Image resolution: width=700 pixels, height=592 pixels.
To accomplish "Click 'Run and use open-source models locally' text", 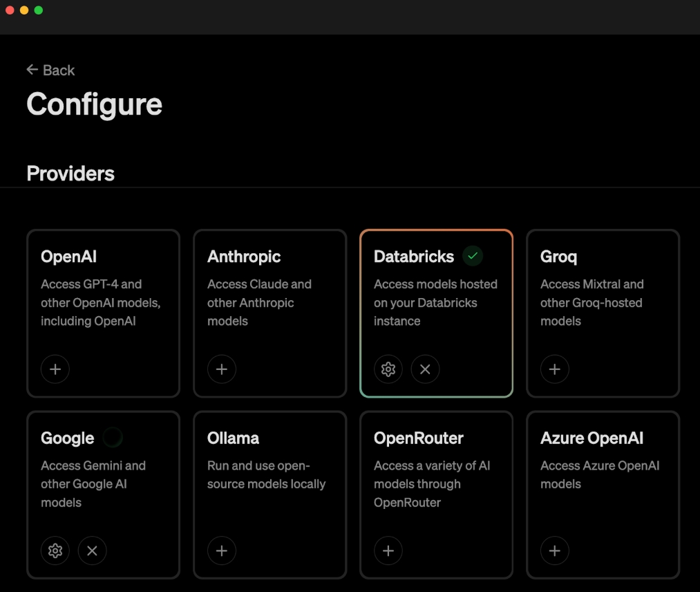I will (x=267, y=475).
